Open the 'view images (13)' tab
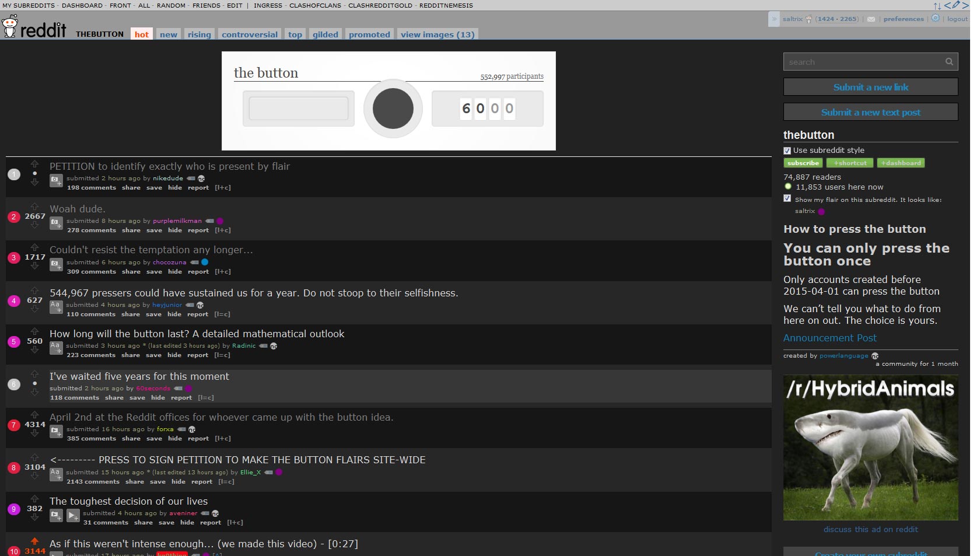 pyautogui.click(x=437, y=34)
